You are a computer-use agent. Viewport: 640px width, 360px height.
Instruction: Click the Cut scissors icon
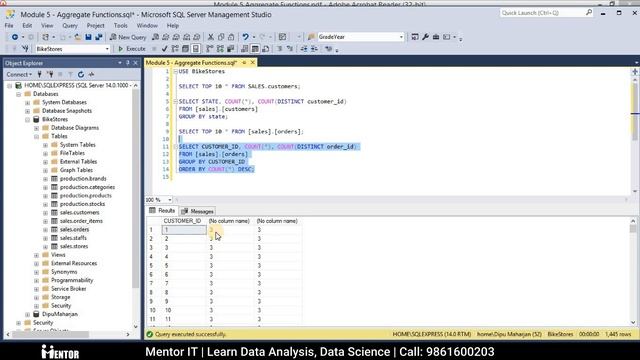click(x=211, y=37)
